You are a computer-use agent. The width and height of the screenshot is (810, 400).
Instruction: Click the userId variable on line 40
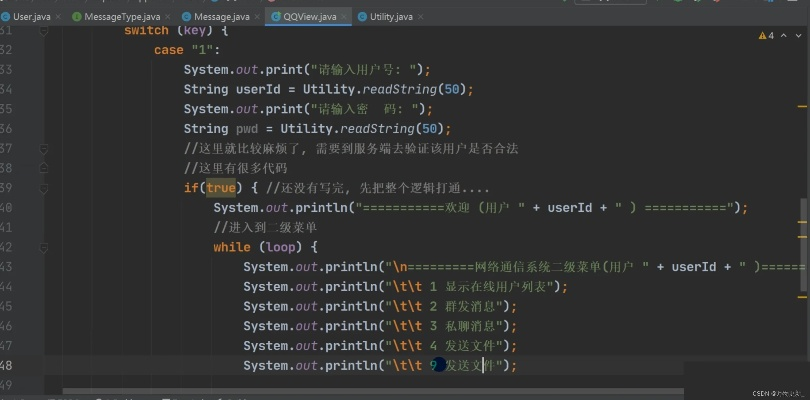[x=572, y=208]
